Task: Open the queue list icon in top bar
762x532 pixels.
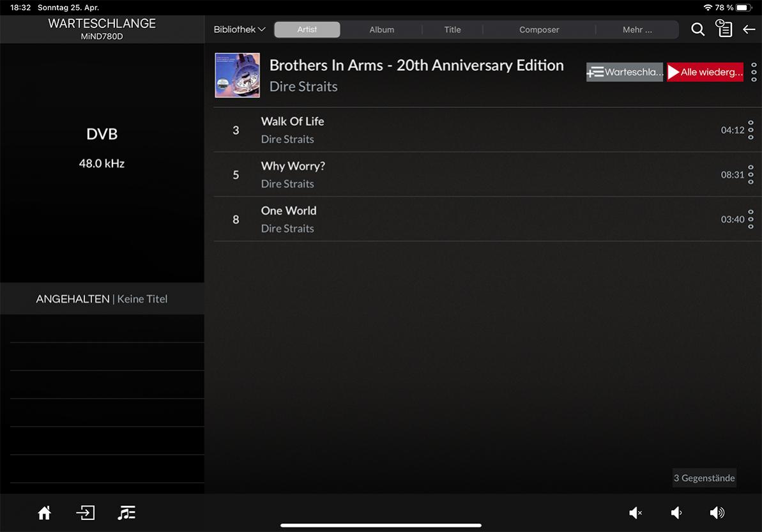Action: 724,29
